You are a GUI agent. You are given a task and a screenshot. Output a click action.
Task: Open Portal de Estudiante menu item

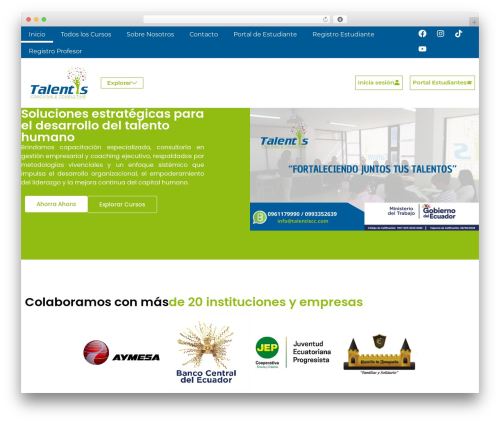(265, 34)
